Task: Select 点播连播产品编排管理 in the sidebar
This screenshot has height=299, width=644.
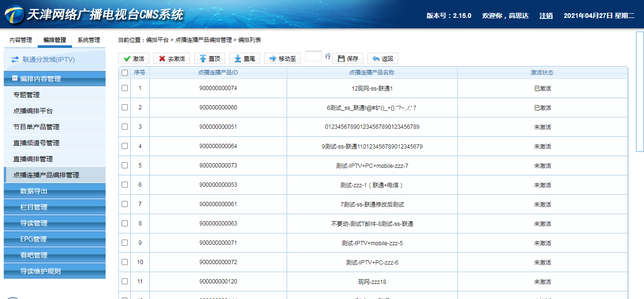Action: click(x=55, y=175)
